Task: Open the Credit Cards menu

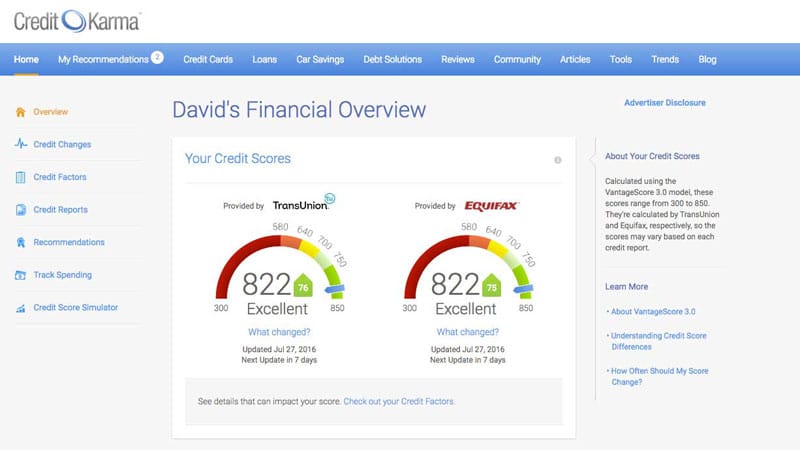Action: click(208, 59)
